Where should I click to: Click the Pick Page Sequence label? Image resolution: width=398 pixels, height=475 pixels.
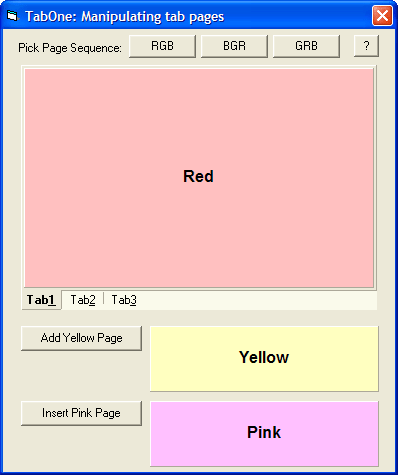pos(70,48)
